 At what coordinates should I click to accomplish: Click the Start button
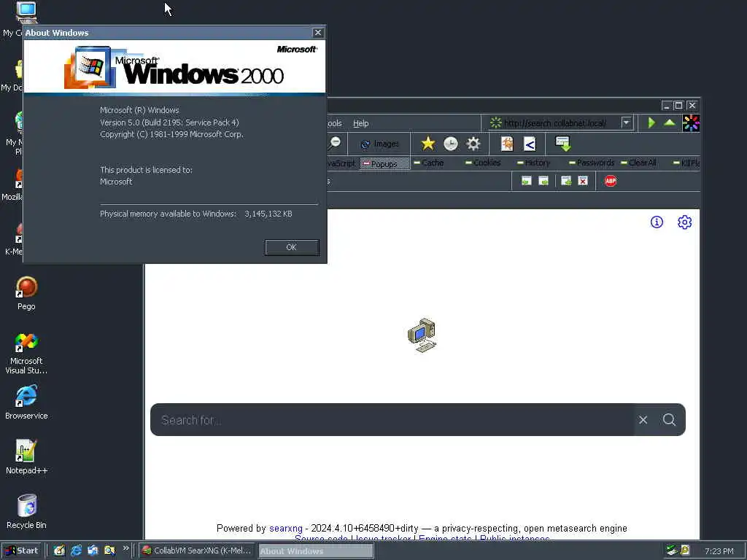click(x=22, y=551)
